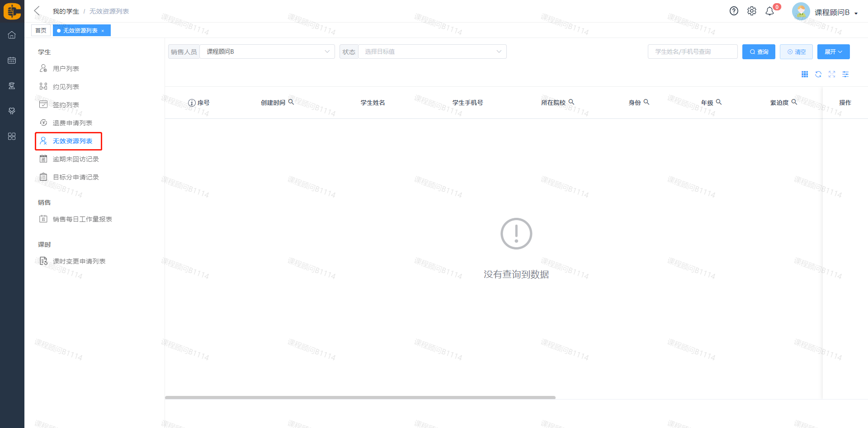Viewport: 868px width, 428px height.
Task: Click the blue grid view icon
Action: click(x=805, y=75)
